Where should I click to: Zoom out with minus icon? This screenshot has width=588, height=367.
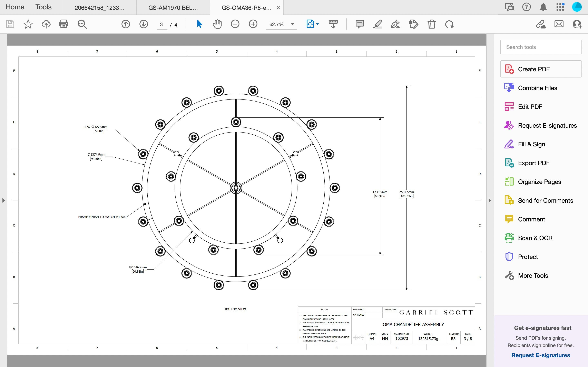click(235, 24)
